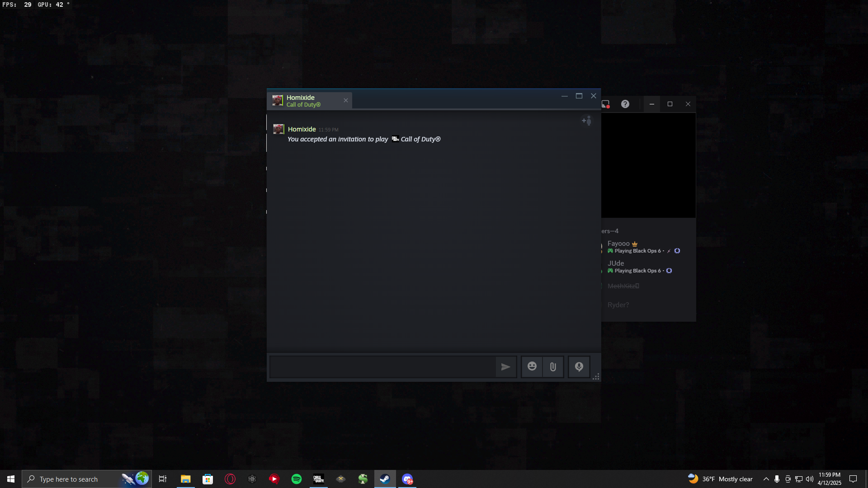Click the chat message input box
The height and width of the screenshot is (488, 868).
[383, 367]
